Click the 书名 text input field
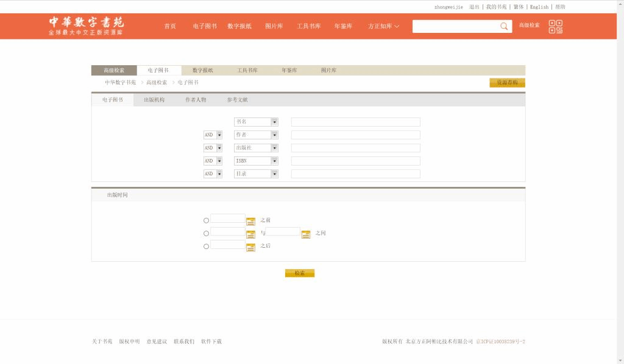Image resolution: width=624 pixels, height=364 pixels. coord(355,122)
